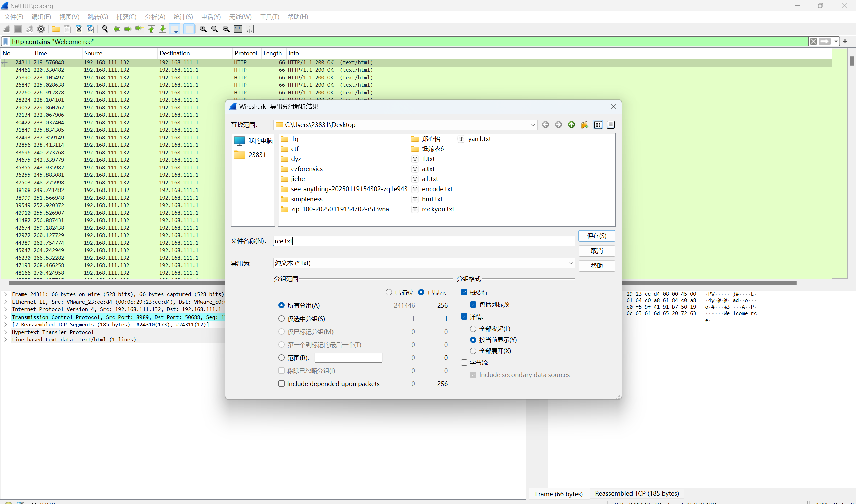Jump to the first packet icon
This screenshot has height=504, width=856.
click(x=151, y=29)
